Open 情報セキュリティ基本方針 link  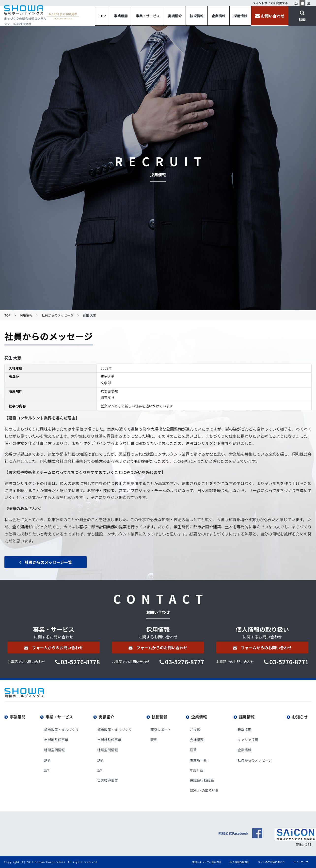tap(207, 862)
